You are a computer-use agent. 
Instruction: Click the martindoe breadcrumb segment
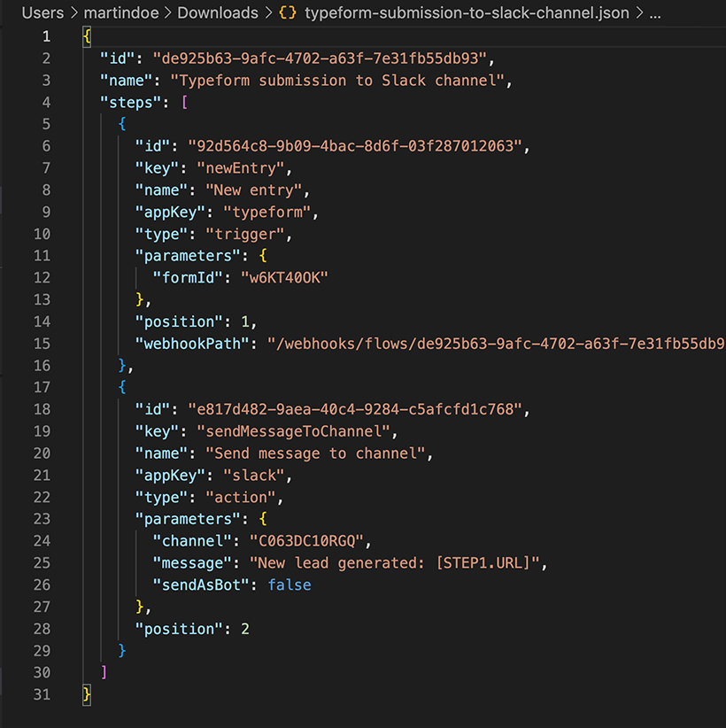tap(121, 13)
